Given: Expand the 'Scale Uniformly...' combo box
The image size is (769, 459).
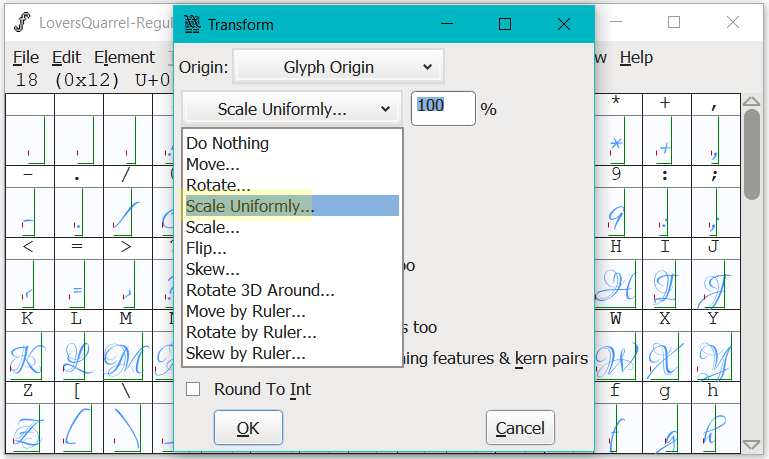Looking at the screenshot, I should (292, 109).
